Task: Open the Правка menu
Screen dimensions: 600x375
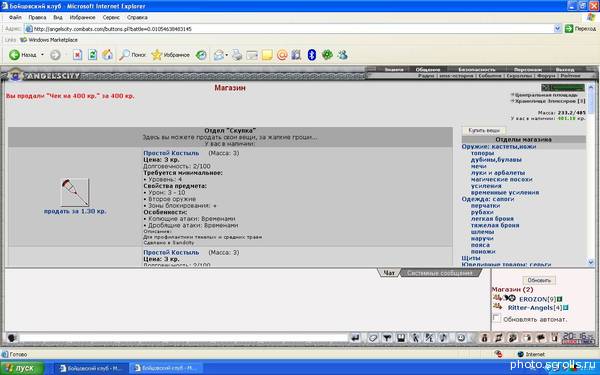Action: [37, 18]
